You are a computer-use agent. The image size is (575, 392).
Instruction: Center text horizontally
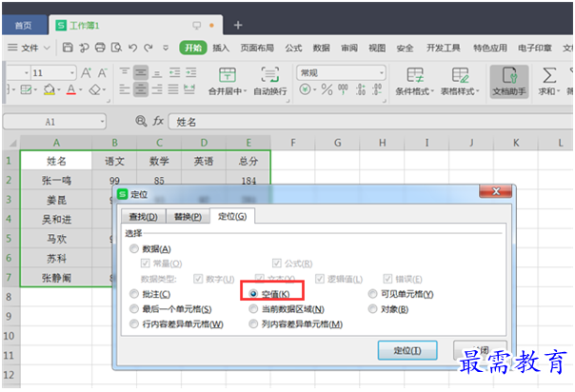(141, 89)
